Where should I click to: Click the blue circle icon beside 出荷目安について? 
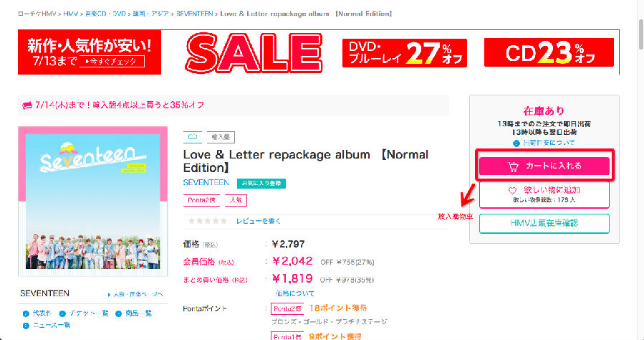516,143
